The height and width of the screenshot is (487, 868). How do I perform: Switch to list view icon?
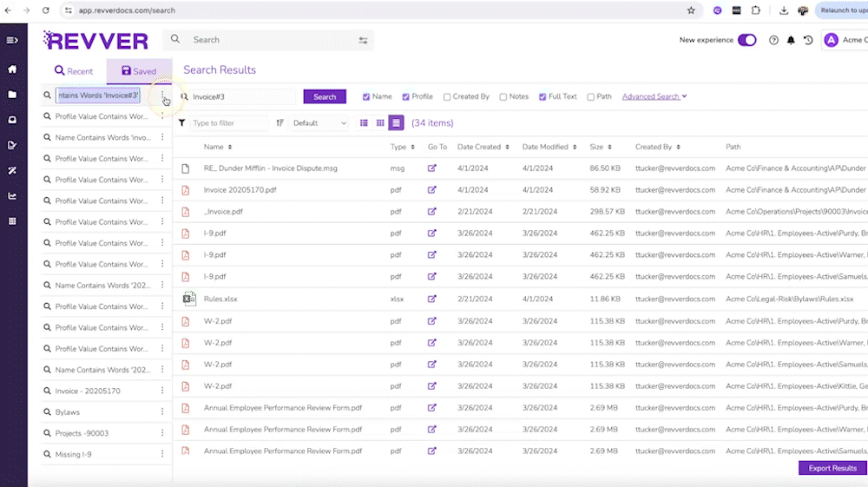coord(364,123)
